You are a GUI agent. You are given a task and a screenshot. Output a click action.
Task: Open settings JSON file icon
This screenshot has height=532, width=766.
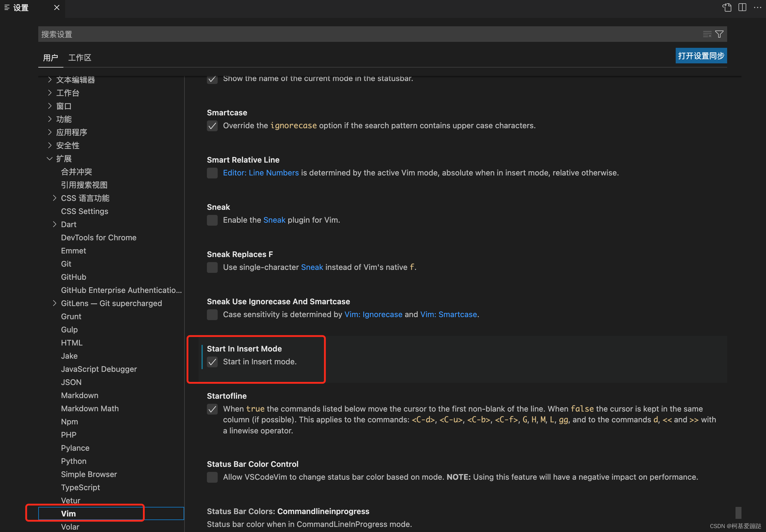coord(727,7)
